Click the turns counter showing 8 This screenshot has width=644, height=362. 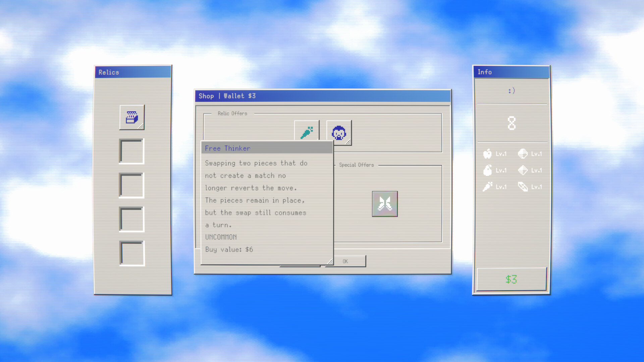pyautogui.click(x=512, y=123)
